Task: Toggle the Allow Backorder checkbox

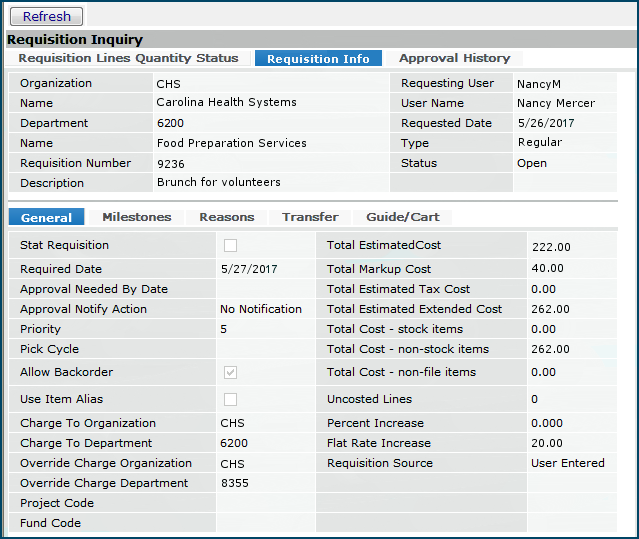Action: (231, 373)
